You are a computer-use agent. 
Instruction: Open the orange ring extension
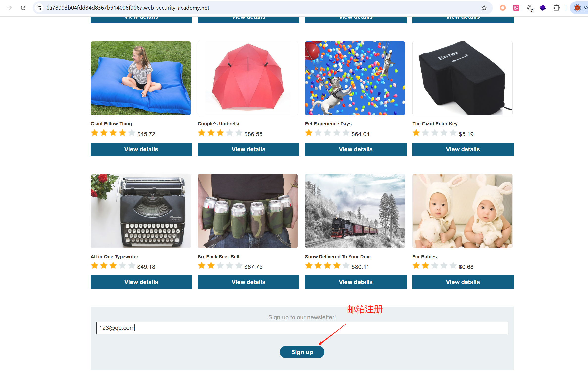(502, 8)
